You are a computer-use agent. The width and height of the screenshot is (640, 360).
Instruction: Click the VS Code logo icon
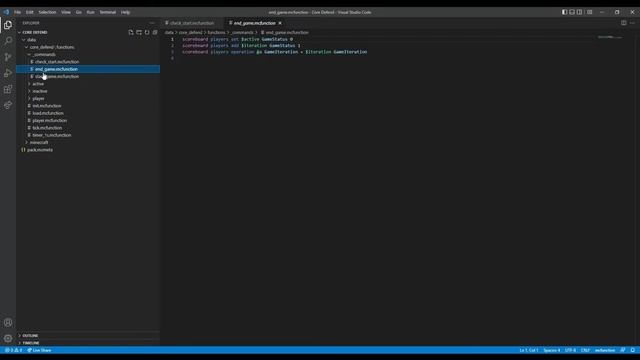(x=6, y=12)
